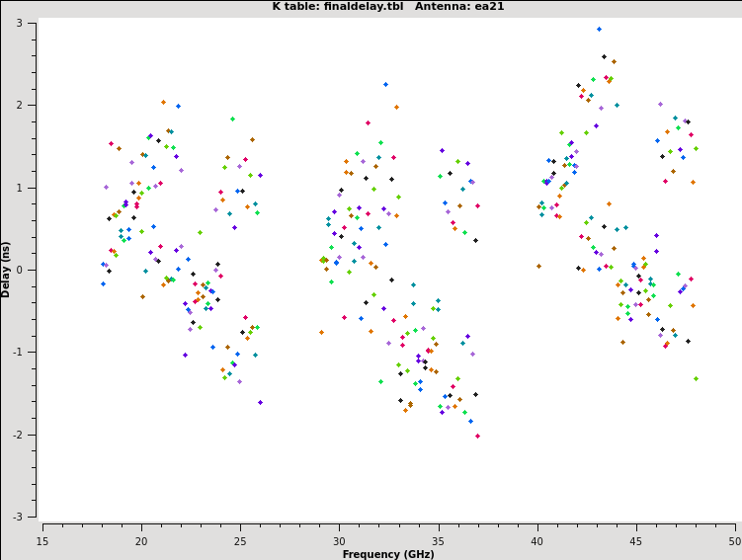Click the x-axis tick label 50
This screenshot has height=560, width=742.
pyautogui.click(x=734, y=541)
